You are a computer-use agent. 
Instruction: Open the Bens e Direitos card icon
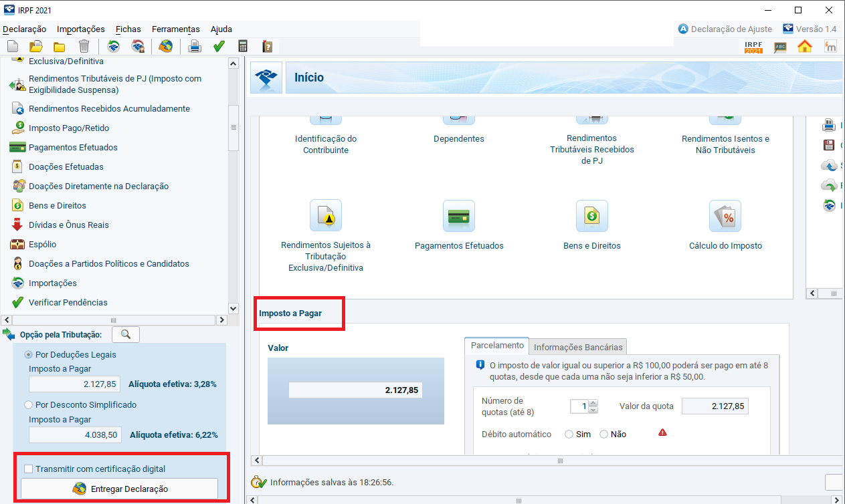(x=592, y=215)
